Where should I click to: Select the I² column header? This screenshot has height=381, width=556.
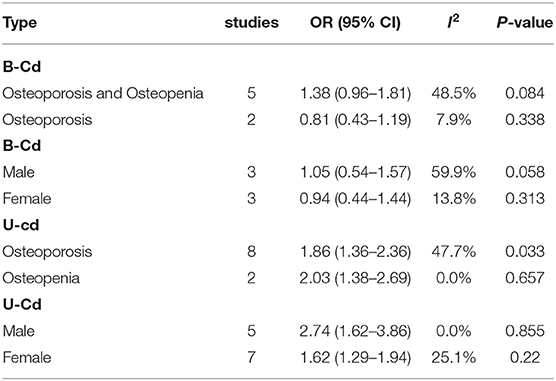453,22
